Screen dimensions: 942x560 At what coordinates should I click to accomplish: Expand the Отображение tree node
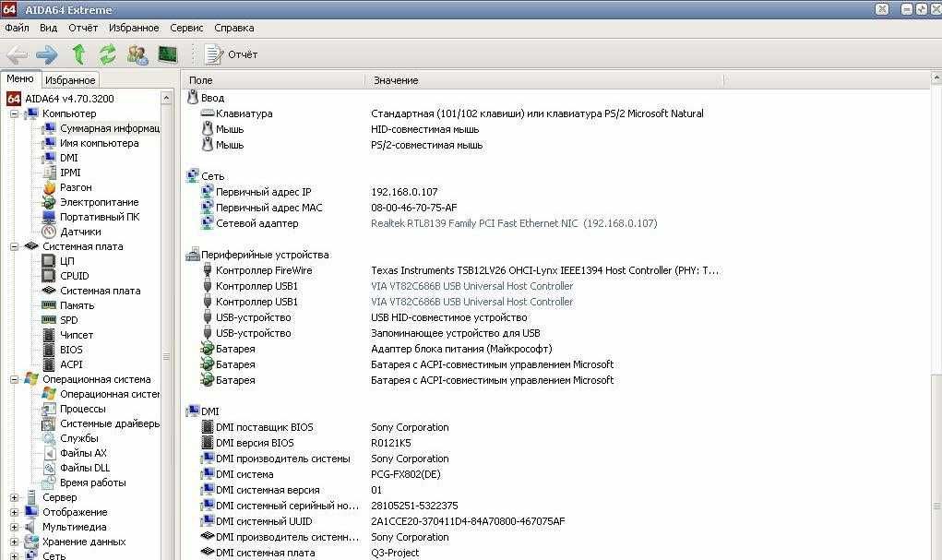14,513
